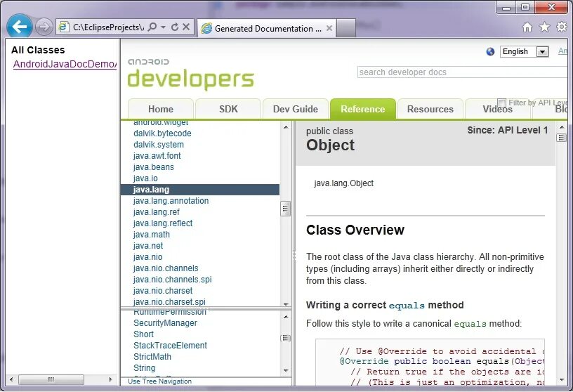
Task: Click the globe language icon
Action: tap(490, 51)
